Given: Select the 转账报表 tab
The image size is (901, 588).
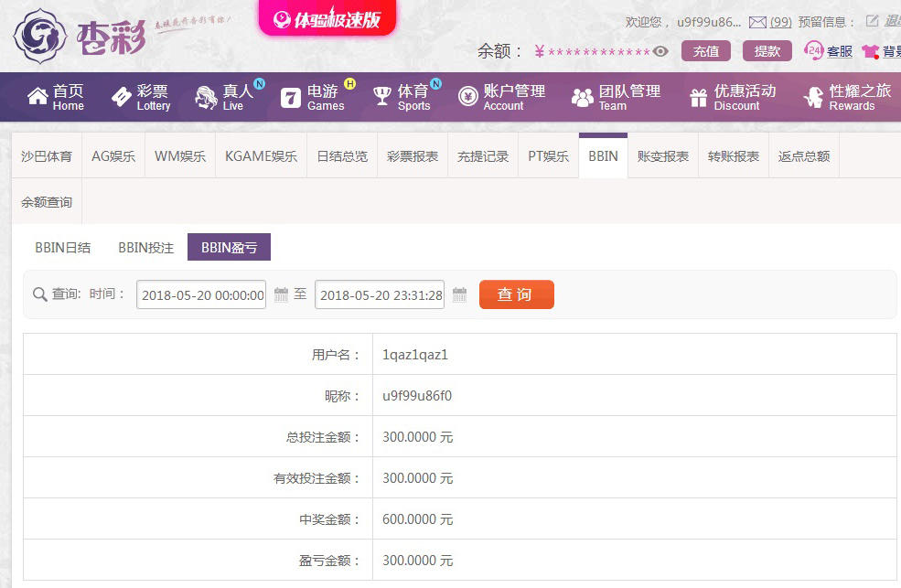Looking at the screenshot, I should (x=734, y=156).
